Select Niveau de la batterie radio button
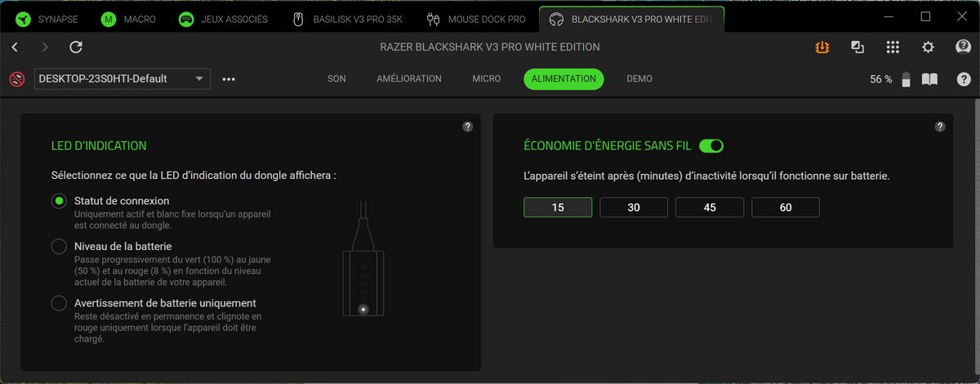The image size is (980, 384). [59, 246]
